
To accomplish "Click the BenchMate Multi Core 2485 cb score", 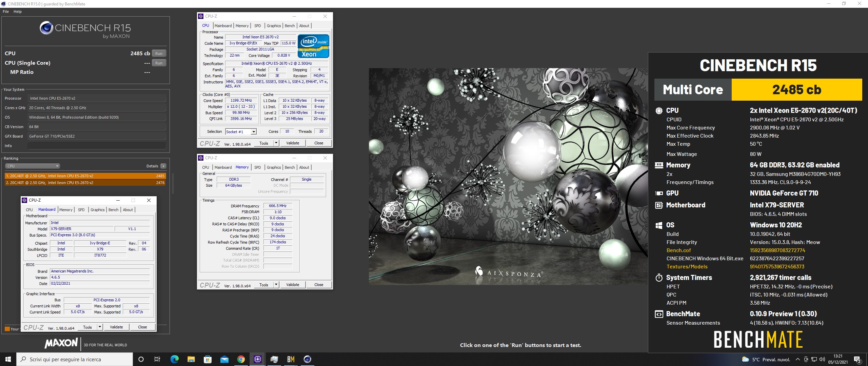I will coord(758,90).
